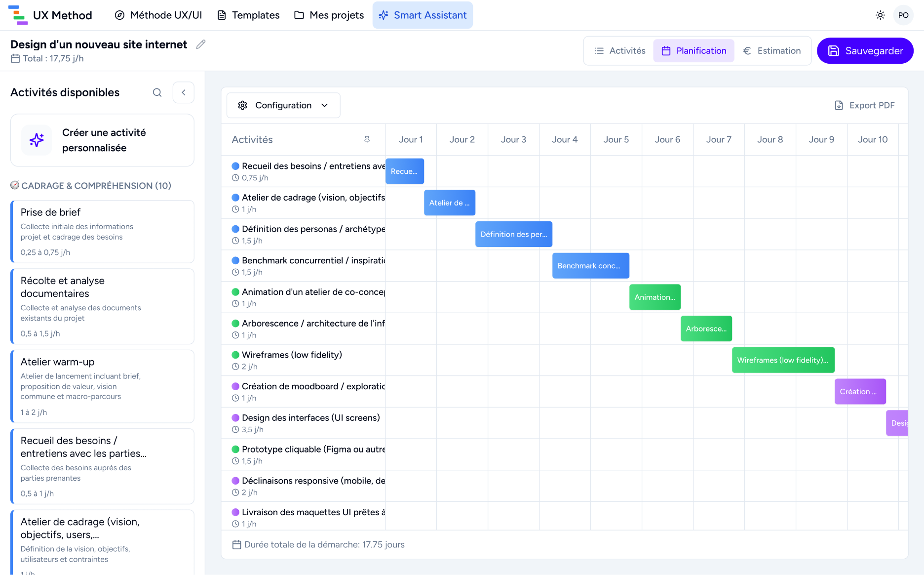
Task: Click the sparkle icon on custom activity card
Action: pyautogui.click(x=37, y=140)
